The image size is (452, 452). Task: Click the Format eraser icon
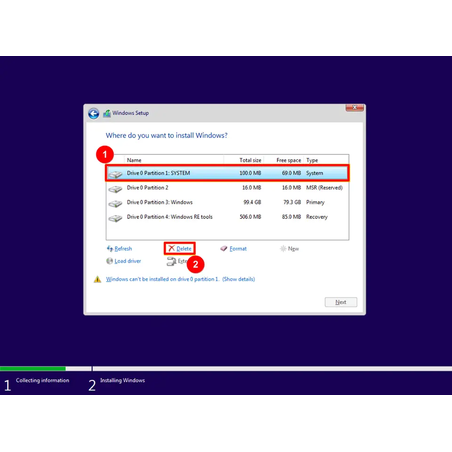click(224, 249)
